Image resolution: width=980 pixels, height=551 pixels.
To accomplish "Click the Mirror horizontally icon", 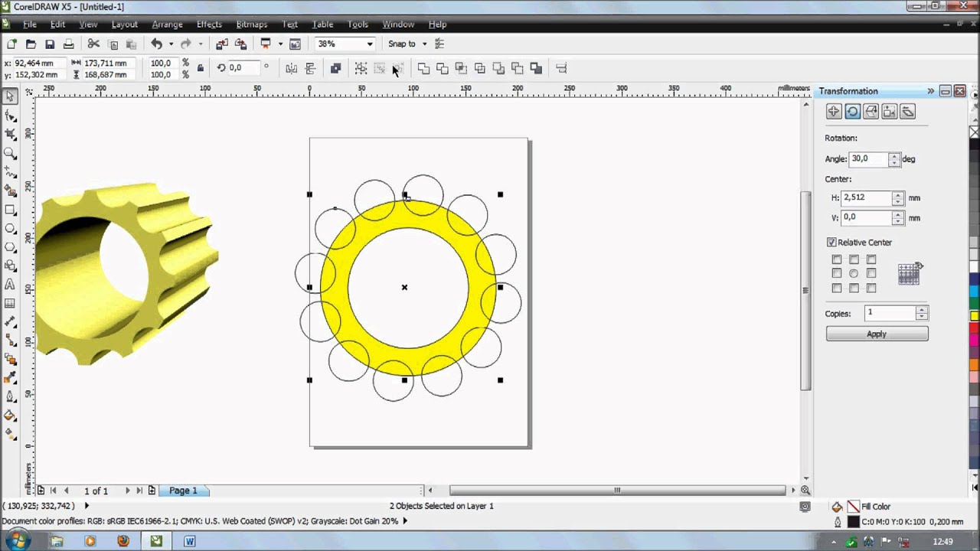I will [291, 68].
